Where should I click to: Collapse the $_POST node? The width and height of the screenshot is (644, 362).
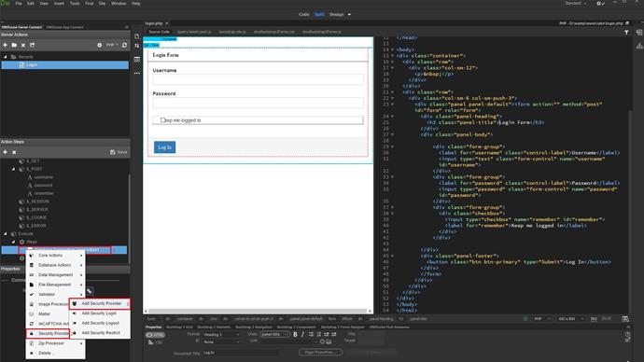(14, 169)
